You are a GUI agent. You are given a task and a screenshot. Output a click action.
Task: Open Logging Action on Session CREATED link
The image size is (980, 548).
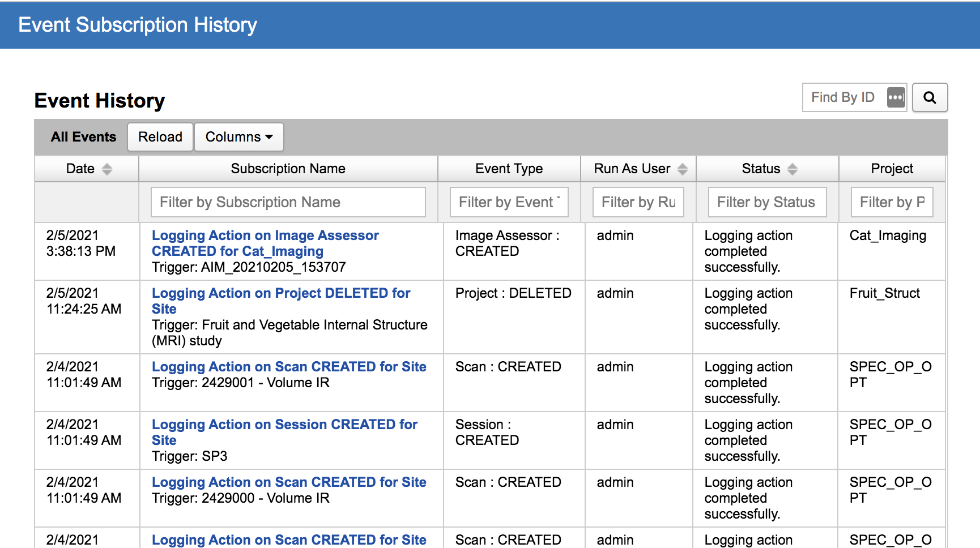pos(284,425)
